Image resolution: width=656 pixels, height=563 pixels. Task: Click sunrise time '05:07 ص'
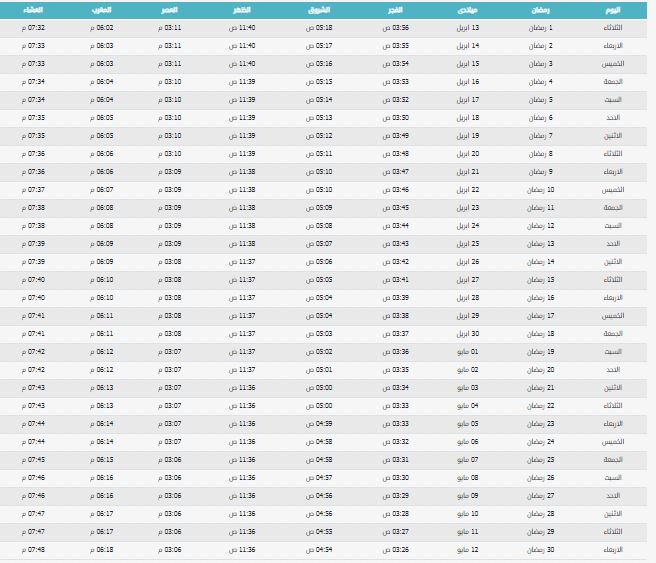pyautogui.click(x=319, y=244)
